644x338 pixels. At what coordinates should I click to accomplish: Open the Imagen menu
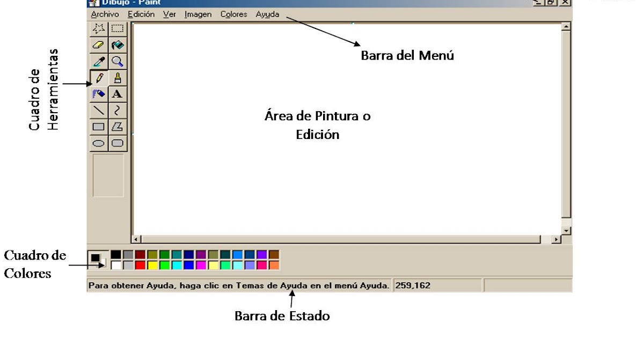(x=197, y=14)
